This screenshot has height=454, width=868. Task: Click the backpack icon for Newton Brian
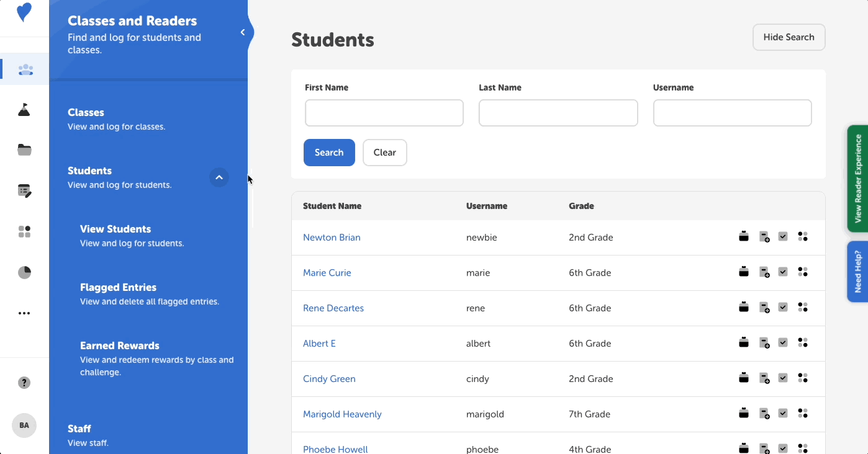tap(744, 236)
